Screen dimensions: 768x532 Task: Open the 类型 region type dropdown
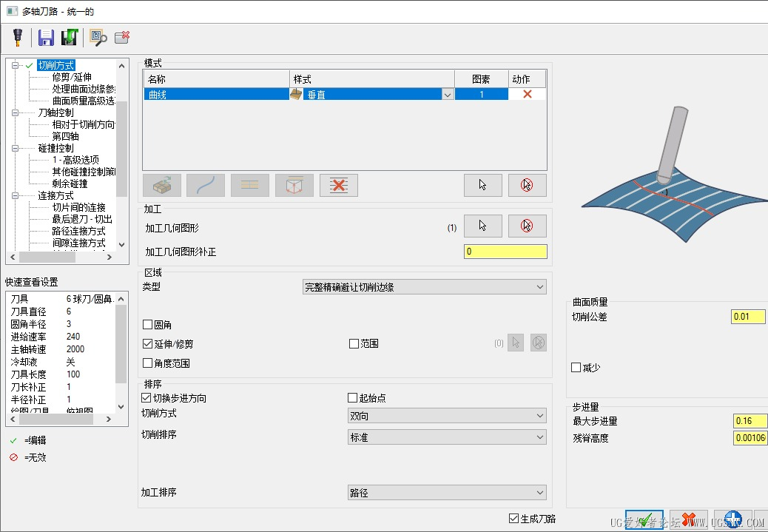[x=424, y=287]
